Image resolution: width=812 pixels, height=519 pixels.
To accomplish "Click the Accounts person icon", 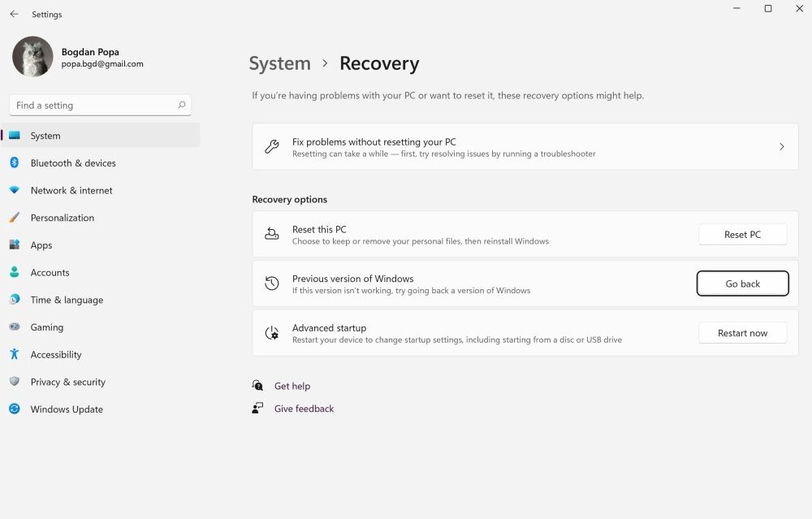I will pyautogui.click(x=15, y=272).
